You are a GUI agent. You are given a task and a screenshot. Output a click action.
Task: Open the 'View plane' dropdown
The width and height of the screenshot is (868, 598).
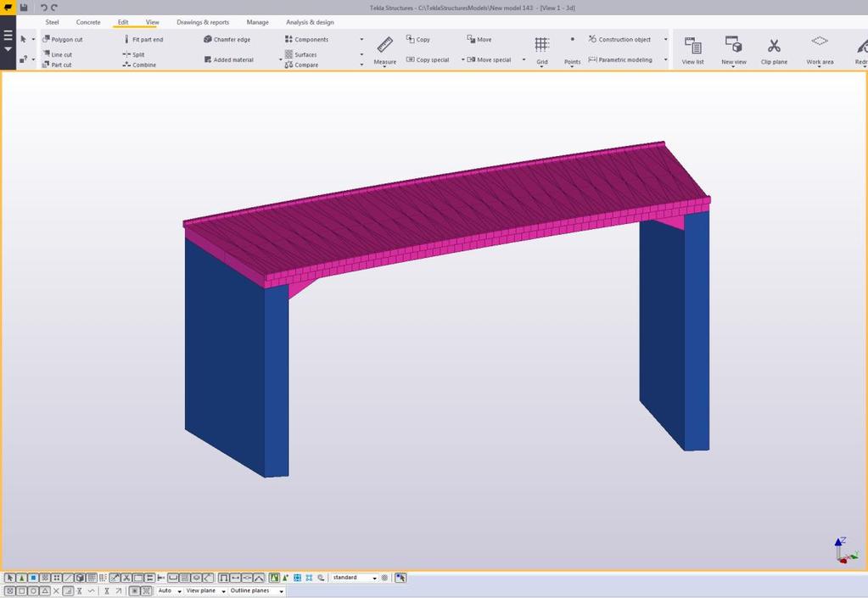(205, 591)
